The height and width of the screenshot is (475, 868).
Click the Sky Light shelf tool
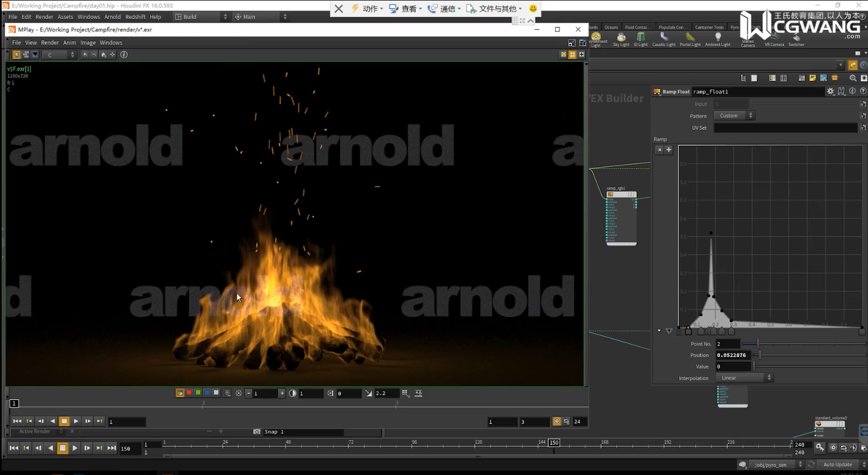pyautogui.click(x=621, y=39)
